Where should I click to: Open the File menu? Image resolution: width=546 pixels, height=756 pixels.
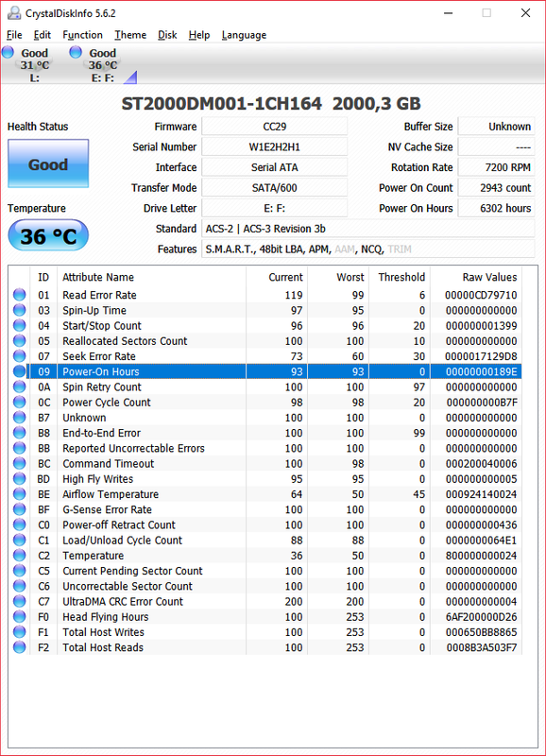pos(14,35)
